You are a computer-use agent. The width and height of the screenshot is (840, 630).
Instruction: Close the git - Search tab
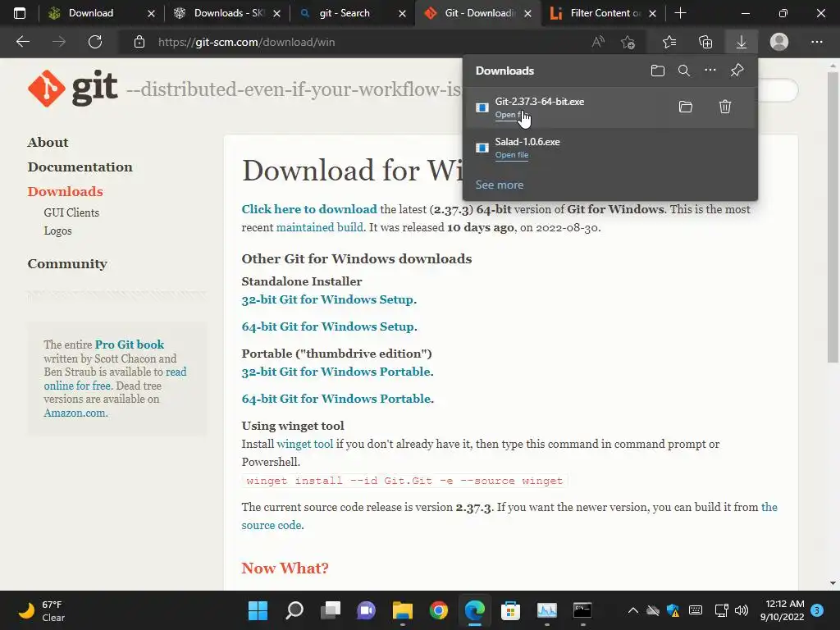coord(402,13)
